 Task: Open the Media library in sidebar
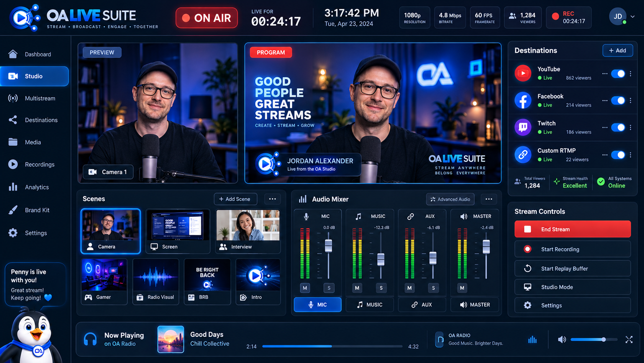point(34,142)
